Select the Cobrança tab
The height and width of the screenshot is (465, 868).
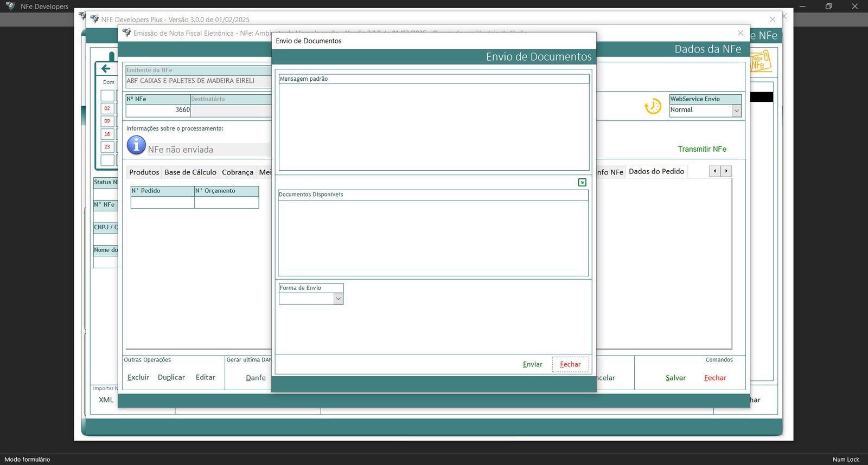click(x=237, y=172)
